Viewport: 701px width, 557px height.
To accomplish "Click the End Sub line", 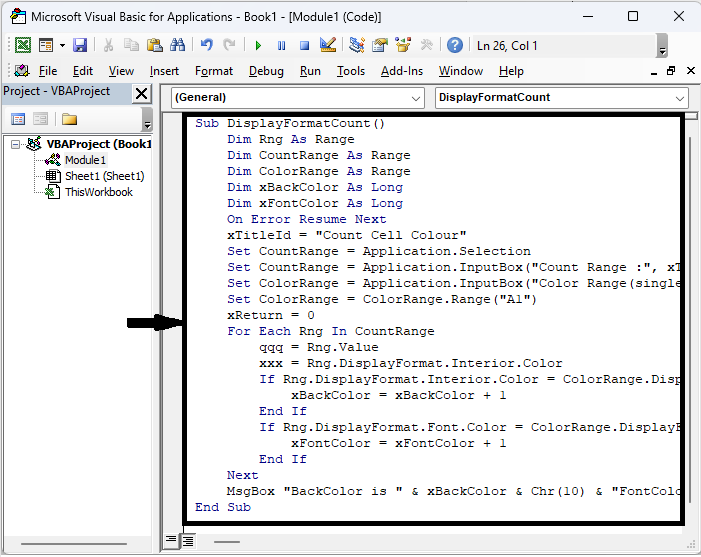I will tap(223, 507).
